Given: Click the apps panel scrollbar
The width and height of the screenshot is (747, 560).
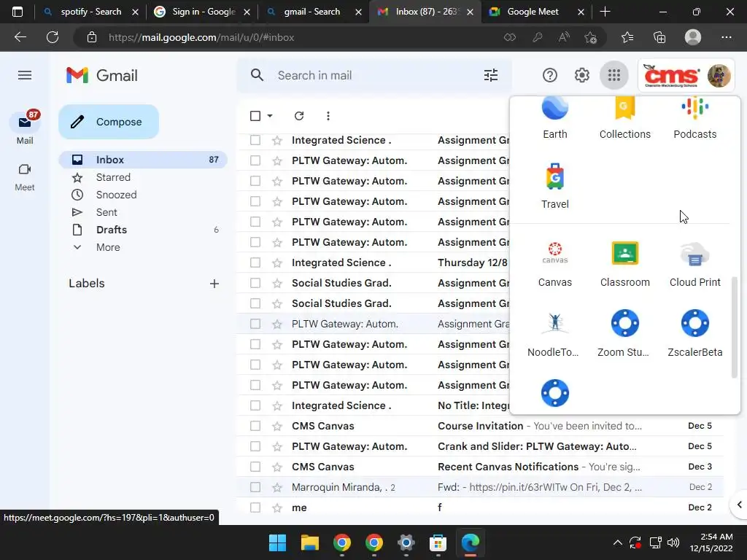Looking at the screenshot, I should point(734,327).
